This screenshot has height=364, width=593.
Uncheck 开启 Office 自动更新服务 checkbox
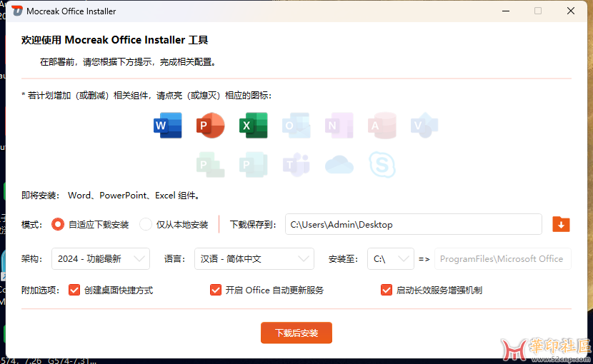click(216, 290)
